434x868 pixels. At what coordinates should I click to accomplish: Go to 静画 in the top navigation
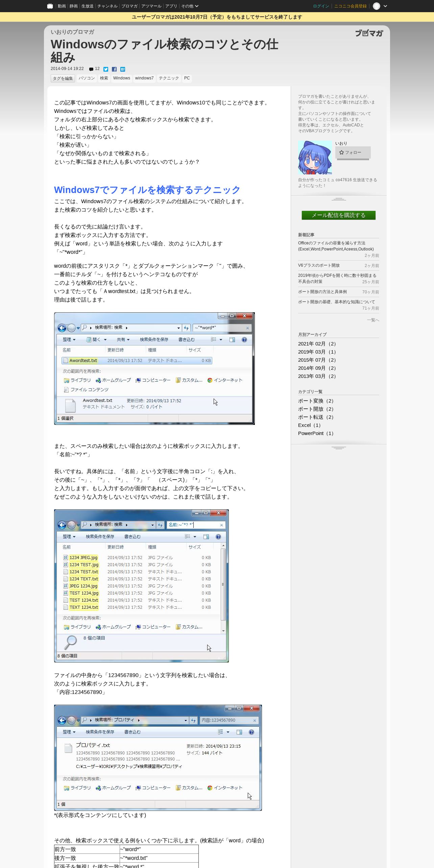(x=73, y=6)
